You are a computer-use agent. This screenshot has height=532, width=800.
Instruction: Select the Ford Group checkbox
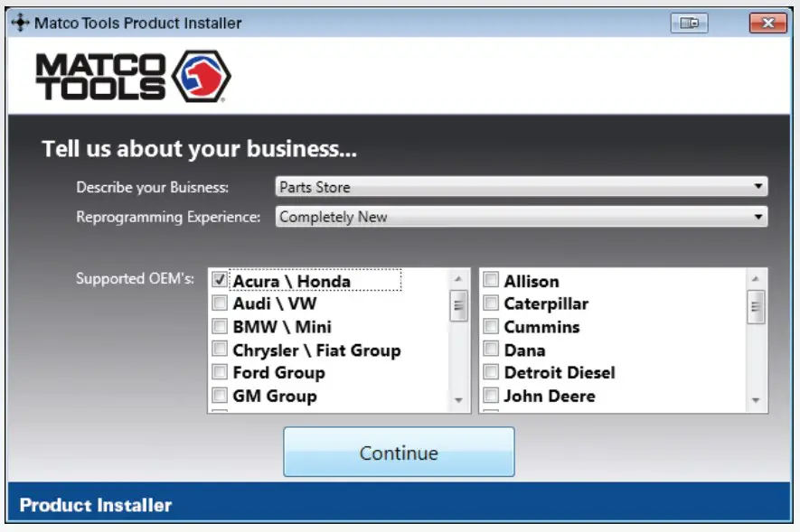(x=220, y=372)
